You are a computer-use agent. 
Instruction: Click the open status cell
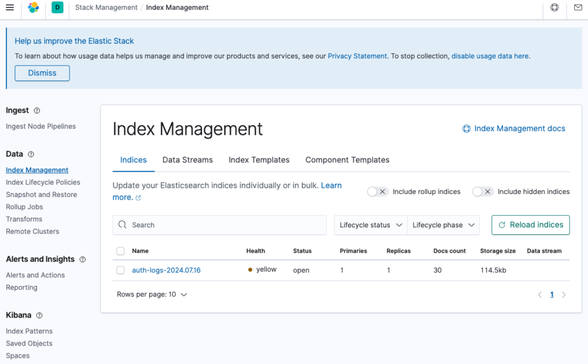coord(301,270)
